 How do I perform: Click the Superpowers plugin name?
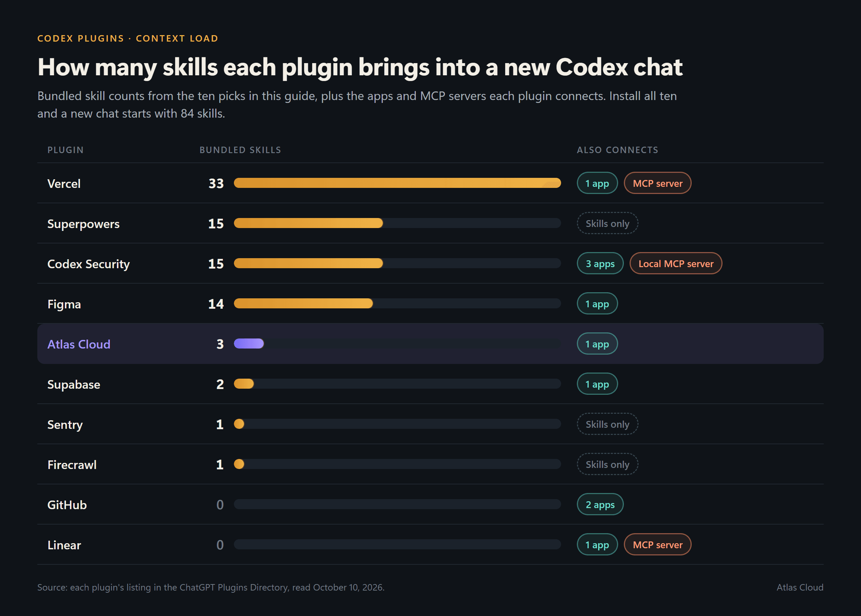coord(84,224)
